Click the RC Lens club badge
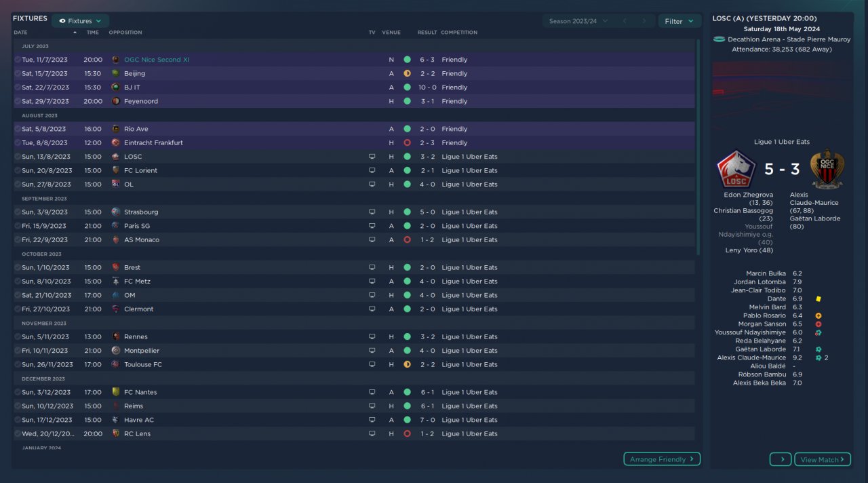 pos(115,433)
